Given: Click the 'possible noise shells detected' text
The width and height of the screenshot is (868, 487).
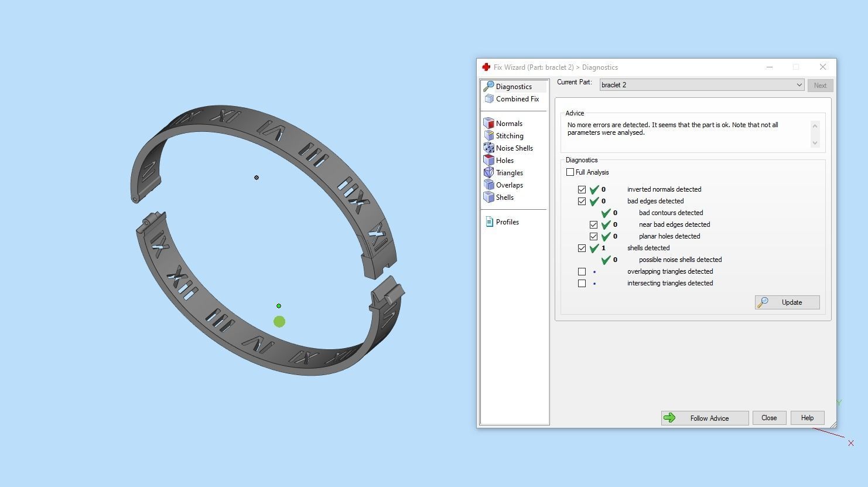Looking at the screenshot, I should pos(680,260).
